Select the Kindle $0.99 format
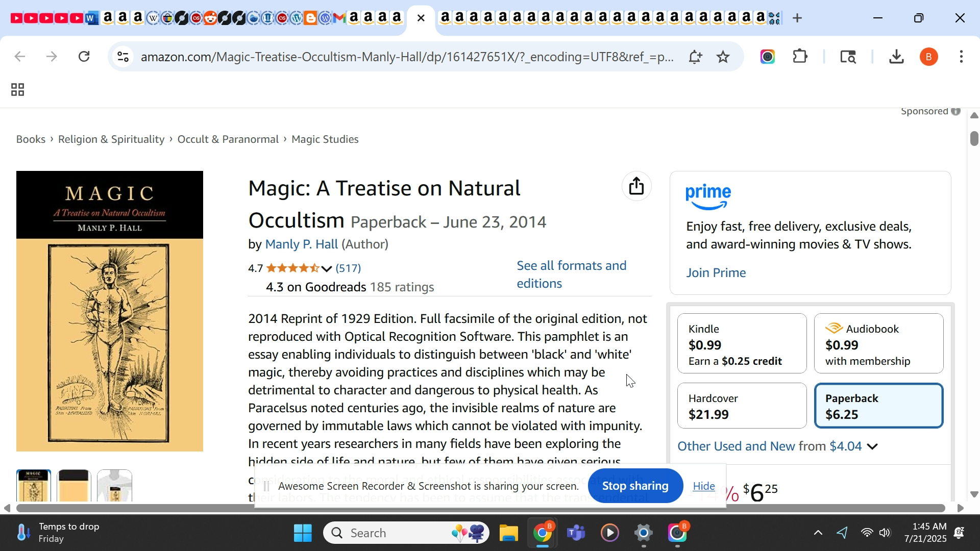Viewport: 980px width, 551px height. coord(742,344)
